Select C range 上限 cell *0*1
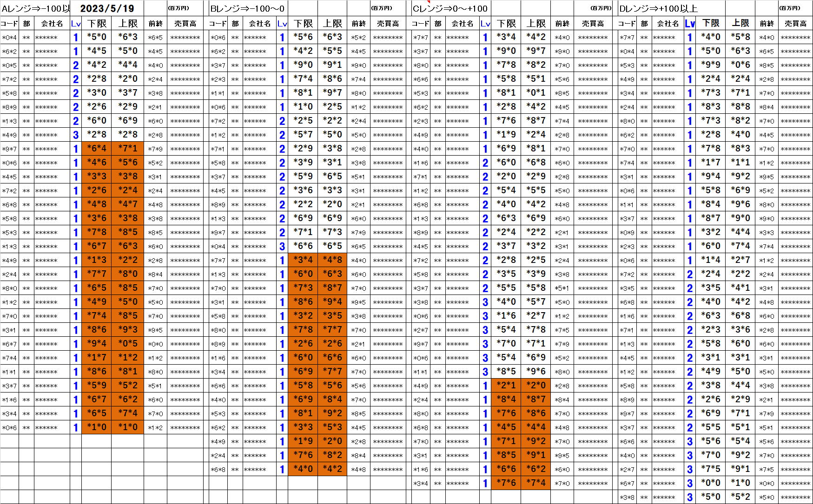 tap(535, 93)
